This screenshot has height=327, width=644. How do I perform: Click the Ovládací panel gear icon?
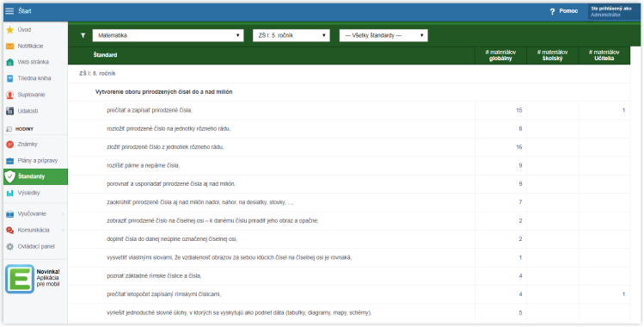(9, 247)
